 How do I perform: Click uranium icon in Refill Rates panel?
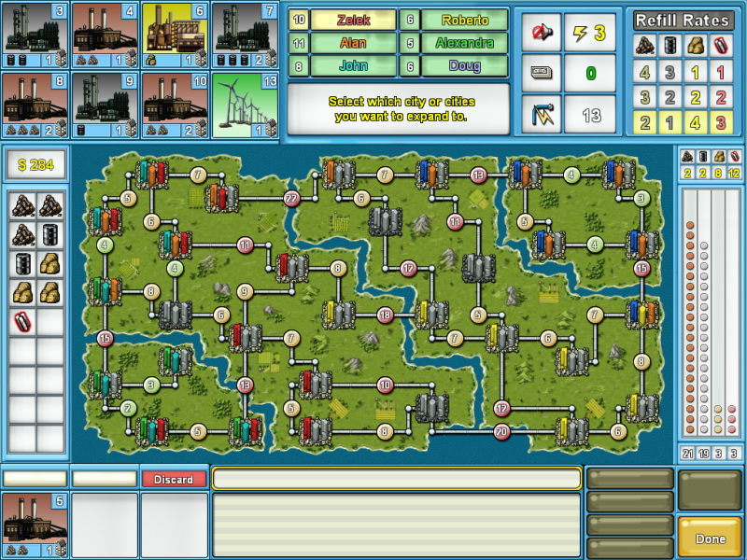(x=721, y=46)
